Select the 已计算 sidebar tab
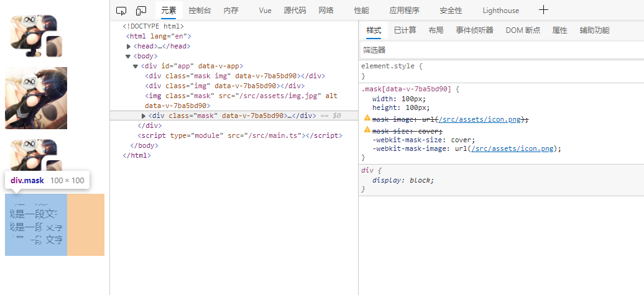644x295 pixels. point(405,30)
